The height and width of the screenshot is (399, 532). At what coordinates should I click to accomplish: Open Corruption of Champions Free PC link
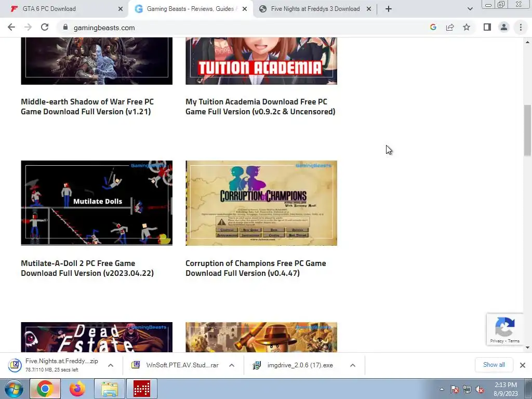[x=256, y=268]
